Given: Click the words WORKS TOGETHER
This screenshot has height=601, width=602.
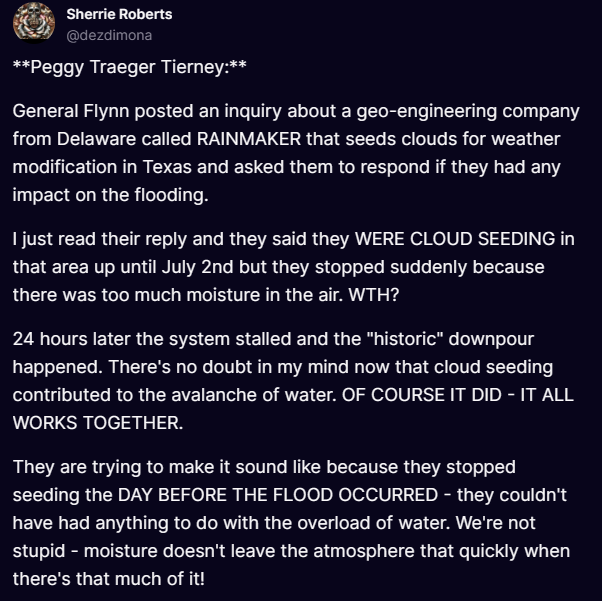Looking at the screenshot, I should tap(97, 418).
